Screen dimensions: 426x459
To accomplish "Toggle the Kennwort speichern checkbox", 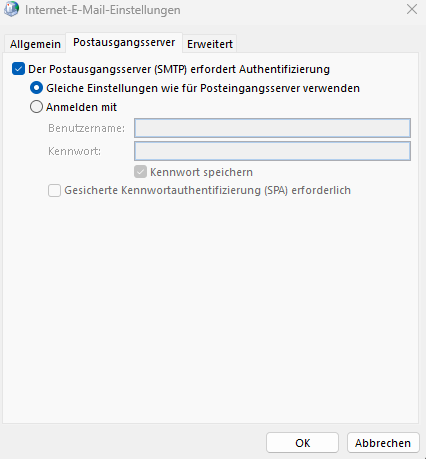I will coord(140,172).
